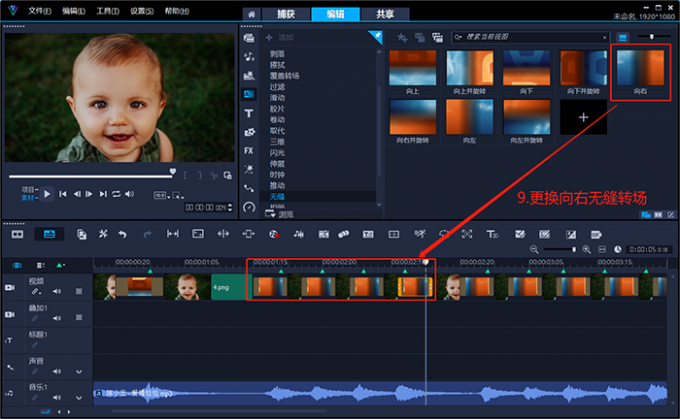Open the 工具 (Tools) menu
680x419 pixels.
coord(108,11)
